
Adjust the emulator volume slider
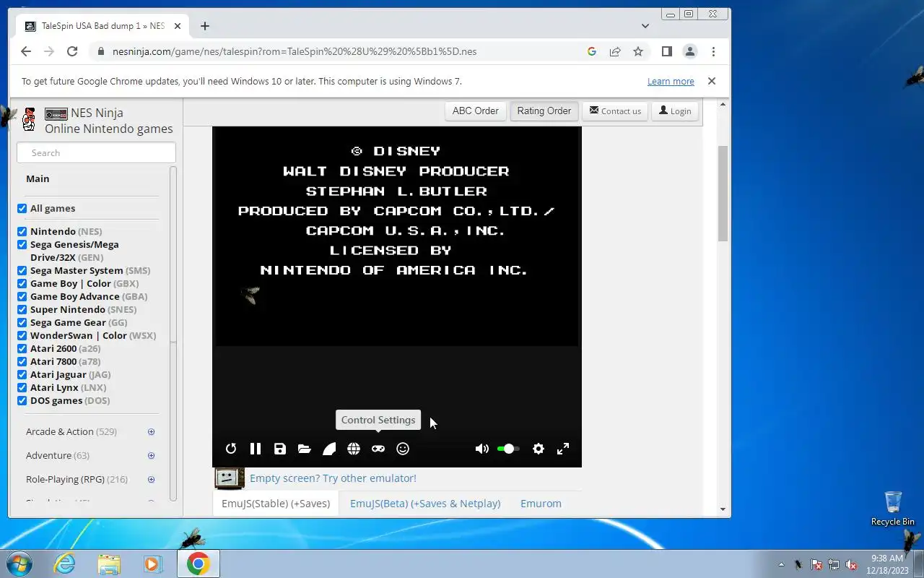(x=508, y=449)
